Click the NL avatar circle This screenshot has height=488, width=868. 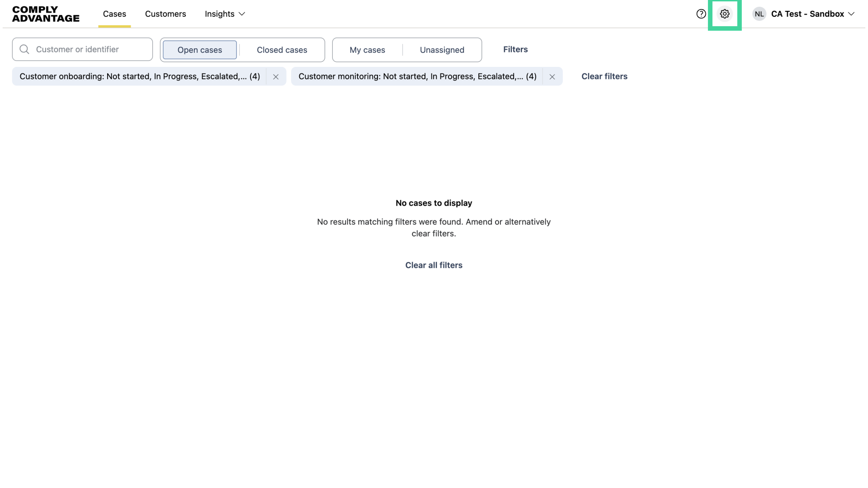coord(759,14)
